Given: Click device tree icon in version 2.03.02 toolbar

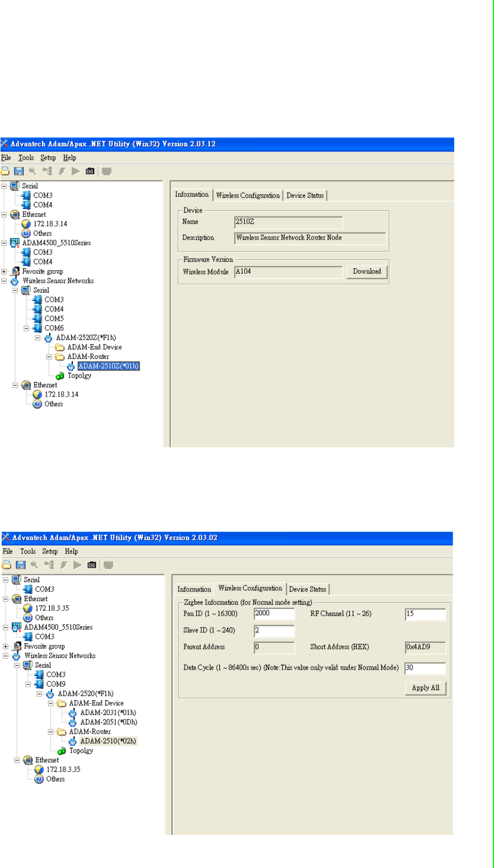Looking at the screenshot, I should click(x=50, y=565).
